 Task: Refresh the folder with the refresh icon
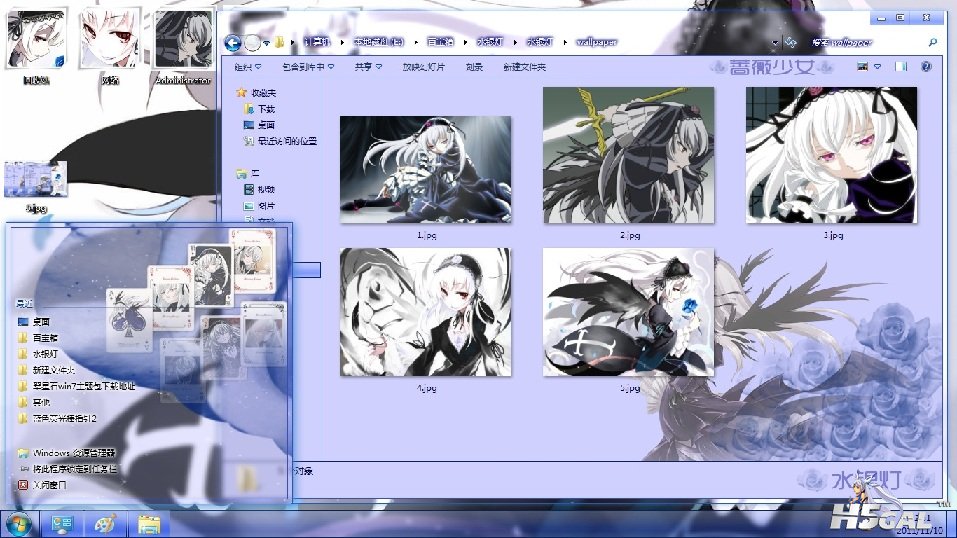click(790, 42)
